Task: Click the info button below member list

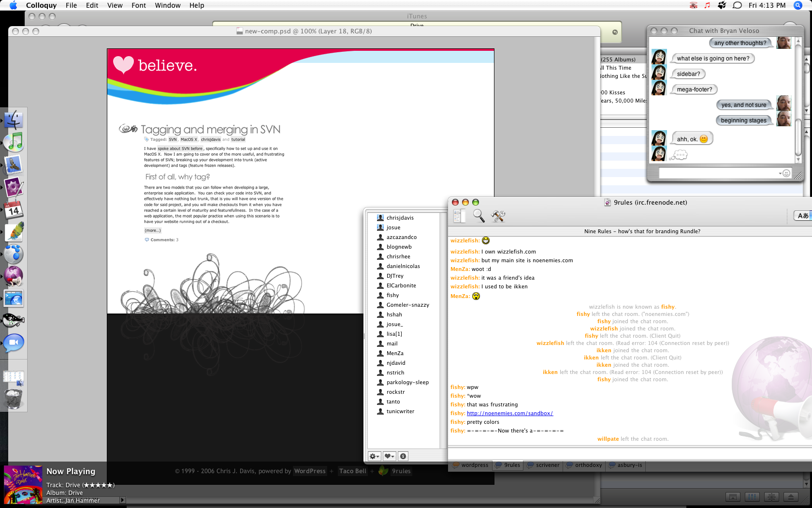Action: pyautogui.click(x=403, y=456)
